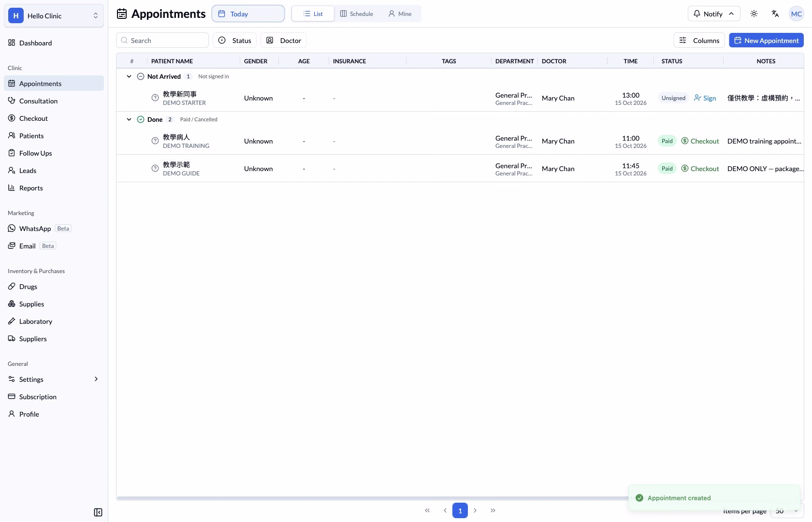The width and height of the screenshot is (812, 522).
Task: Click the question-mark icon beside 教學示範
Action: (x=155, y=168)
